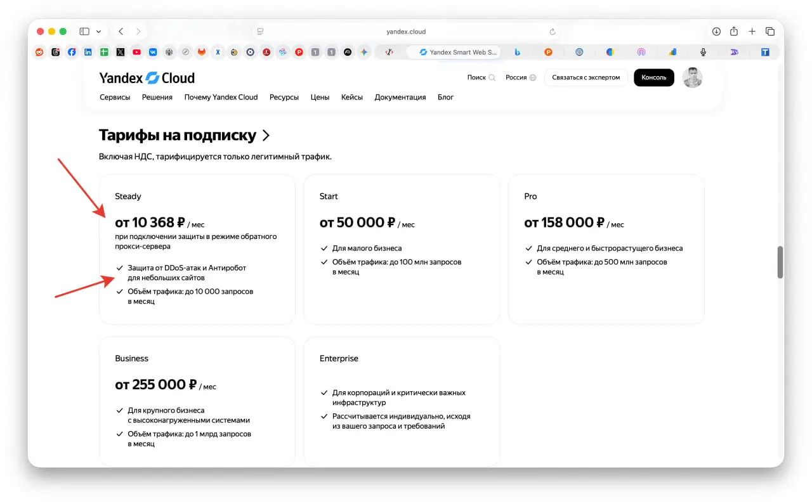The image size is (812, 504).
Task: Click the Enterprise plan title
Action: [339, 358]
